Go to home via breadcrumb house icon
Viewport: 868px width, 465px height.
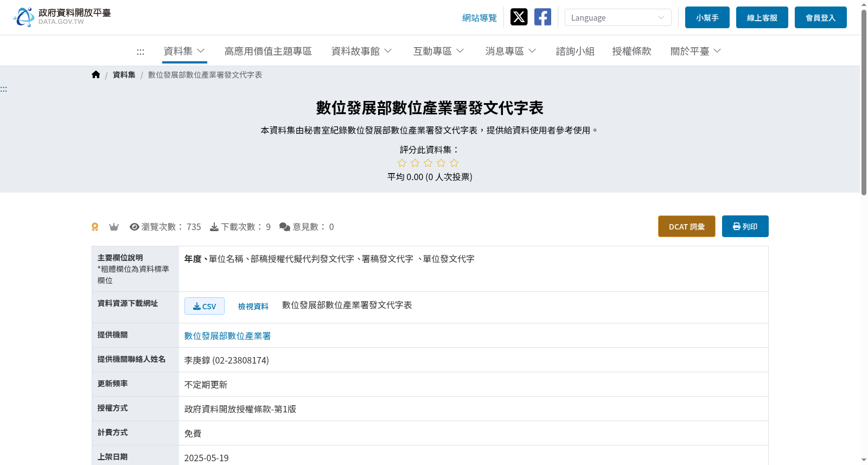[x=95, y=75]
